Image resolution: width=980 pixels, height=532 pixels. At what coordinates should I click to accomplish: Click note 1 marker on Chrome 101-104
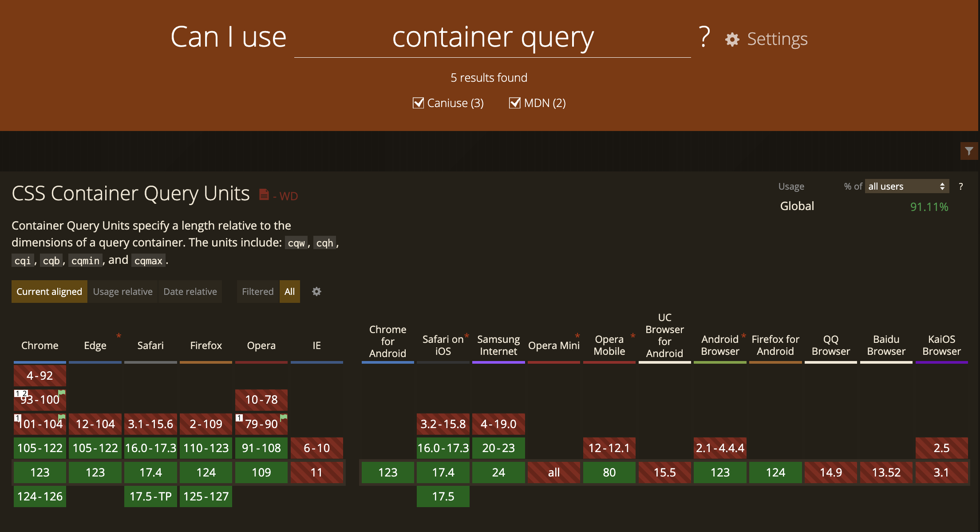(17, 418)
